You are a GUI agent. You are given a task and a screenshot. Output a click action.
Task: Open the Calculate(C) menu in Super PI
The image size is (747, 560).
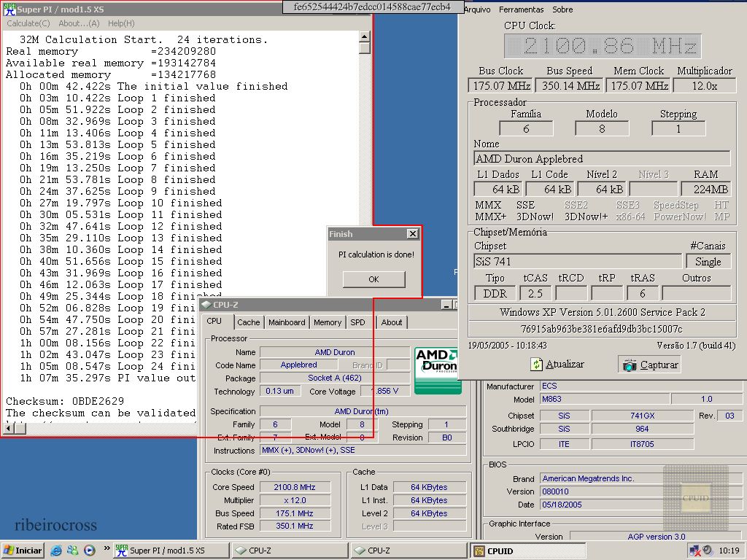coord(28,23)
